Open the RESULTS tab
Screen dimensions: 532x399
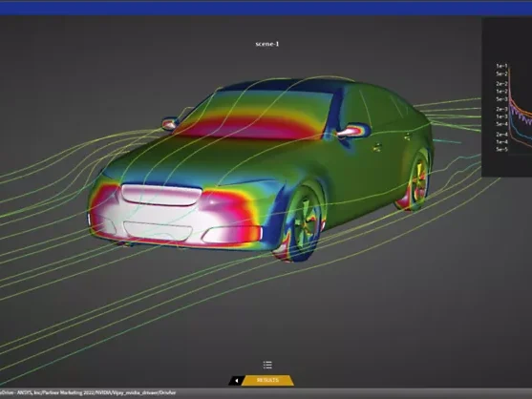(x=268, y=380)
